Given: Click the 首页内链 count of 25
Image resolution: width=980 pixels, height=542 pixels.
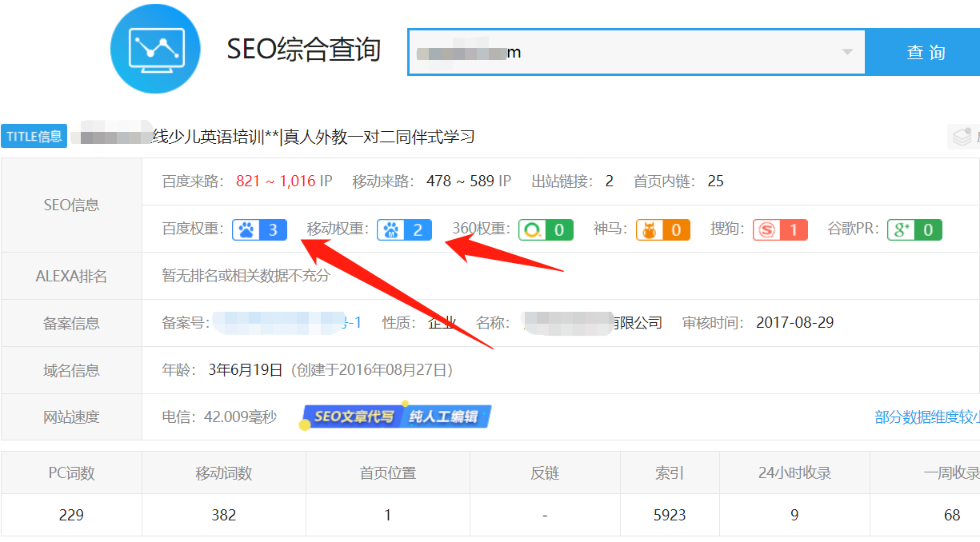Looking at the screenshot, I should pos(714,181).
